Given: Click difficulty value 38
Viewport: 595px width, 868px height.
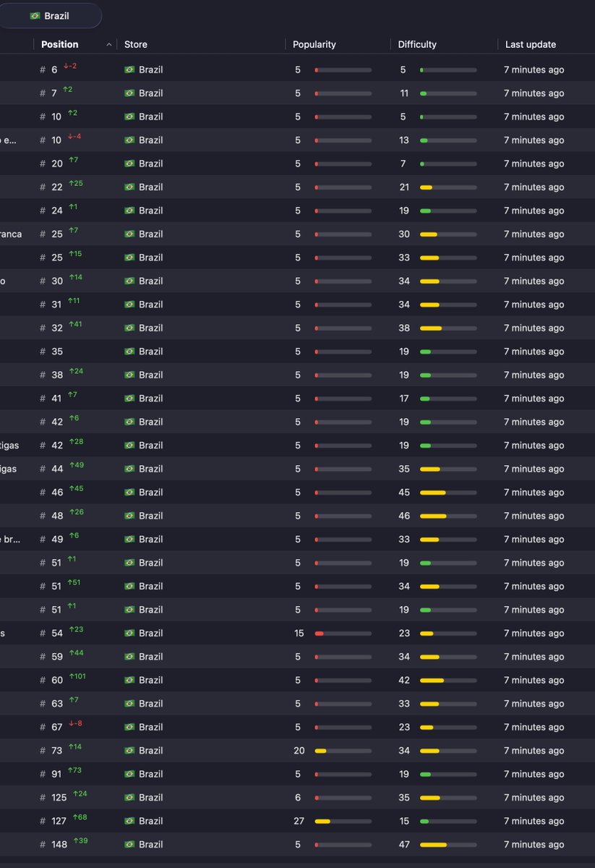Looking at the screenshot, I should click(x=404, y=328).
